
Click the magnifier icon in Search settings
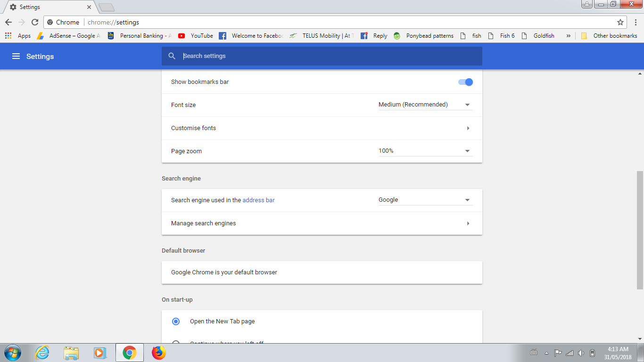tap(172, 56)
